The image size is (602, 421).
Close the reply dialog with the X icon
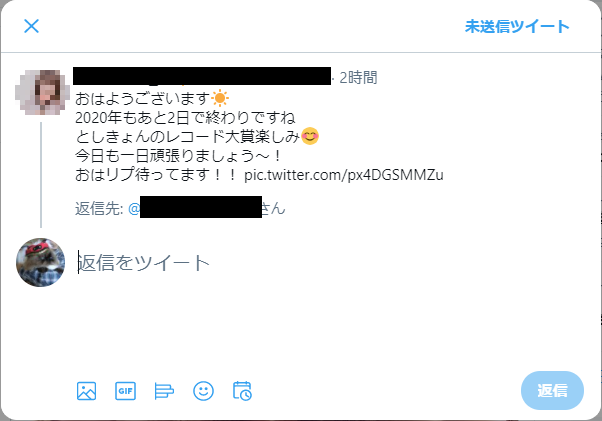(x=31, y=26)
